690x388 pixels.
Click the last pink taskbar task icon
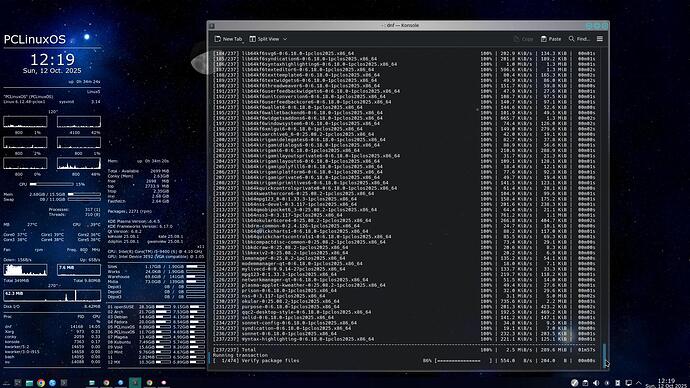[x=164, y=382]
